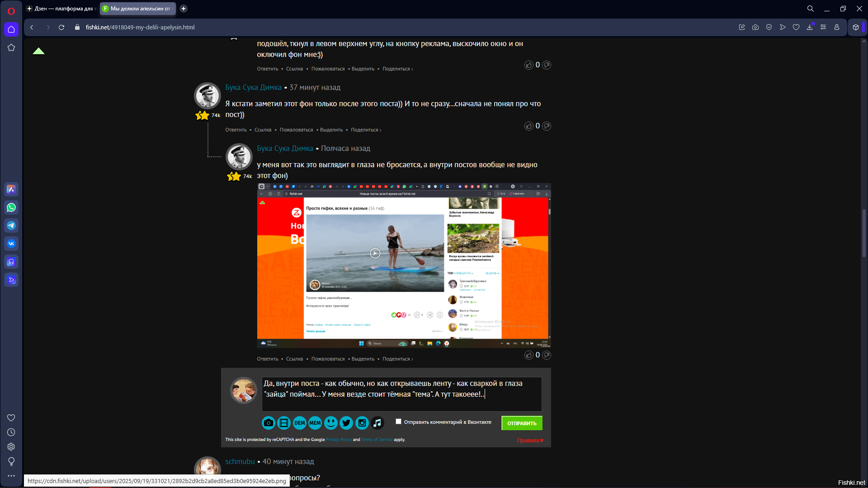Embed a Twitter post in comment
The width and height of the screenshot is (868, 488).
[346, 423]
